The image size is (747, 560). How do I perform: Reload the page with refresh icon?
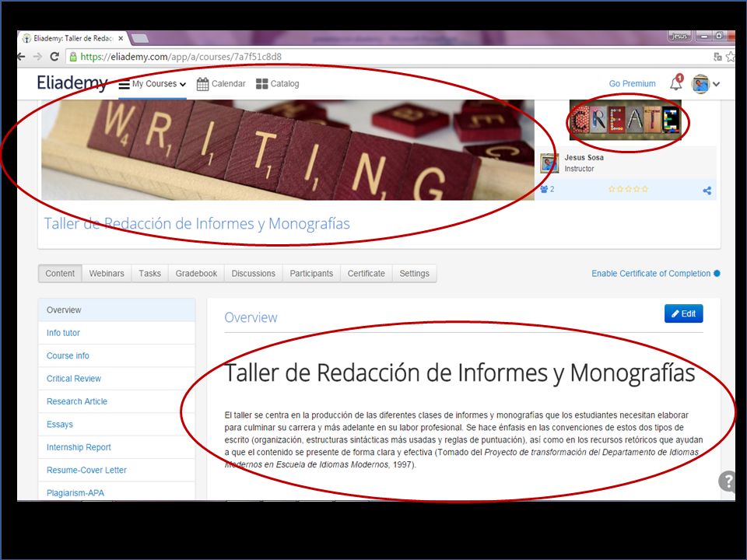click(x=54, y=57)
